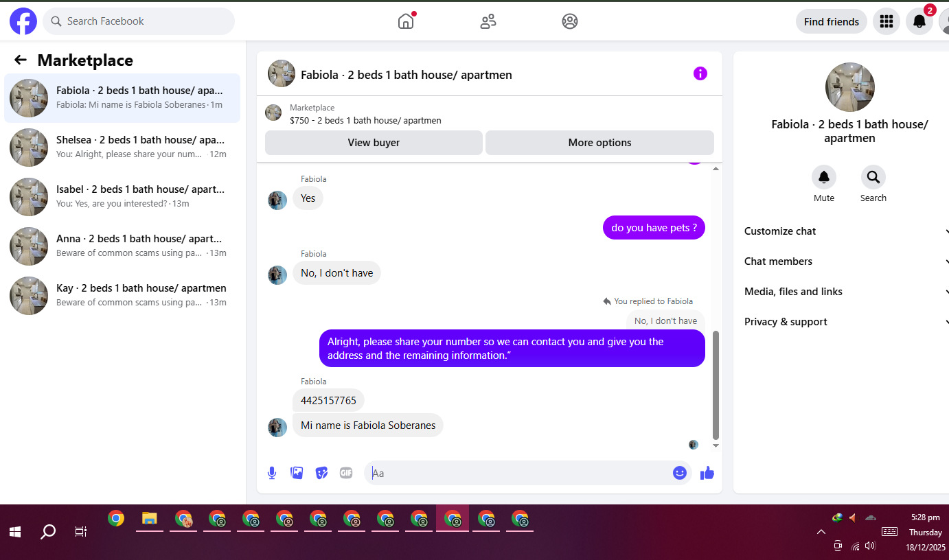The width and height of the screenshot is (949, 560).
Task: Open the $750 Marketplace listing link
Action: pos(365,120)
